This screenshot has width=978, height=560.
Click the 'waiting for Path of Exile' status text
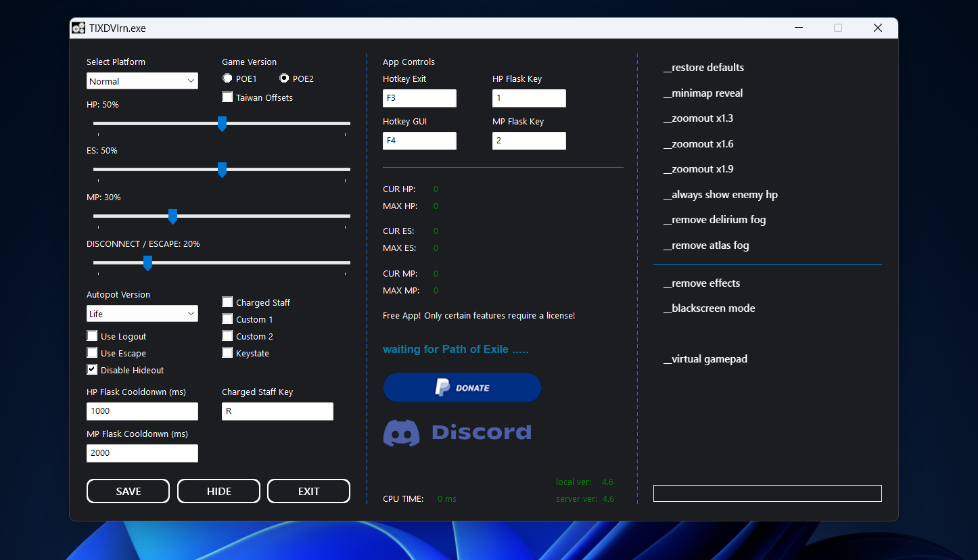(x=456, y=350)
